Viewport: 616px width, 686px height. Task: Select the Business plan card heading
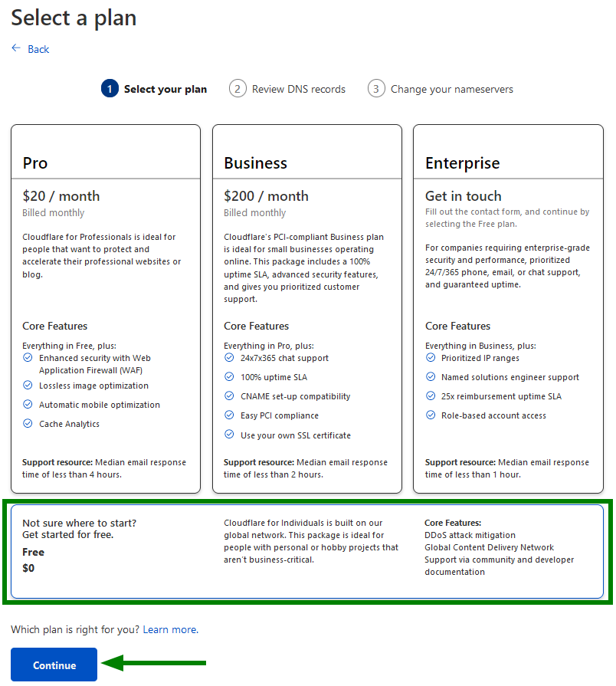tap(256, 163)
